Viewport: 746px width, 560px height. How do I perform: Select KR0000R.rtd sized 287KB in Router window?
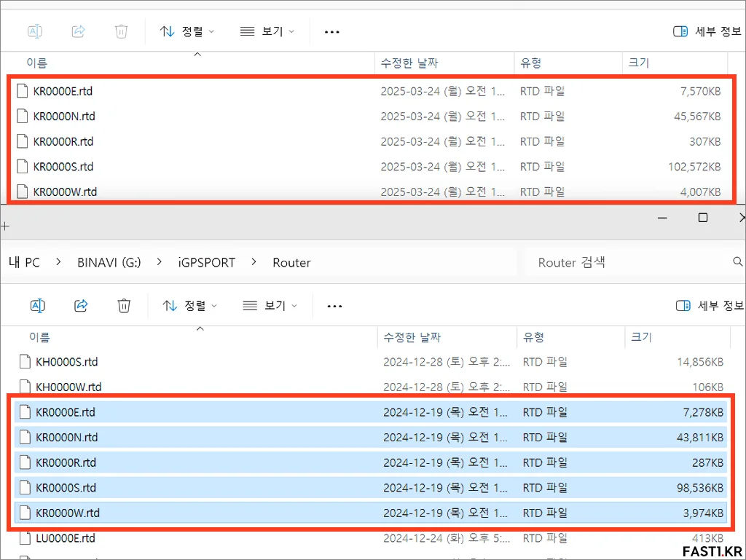(x=371, y=462)
